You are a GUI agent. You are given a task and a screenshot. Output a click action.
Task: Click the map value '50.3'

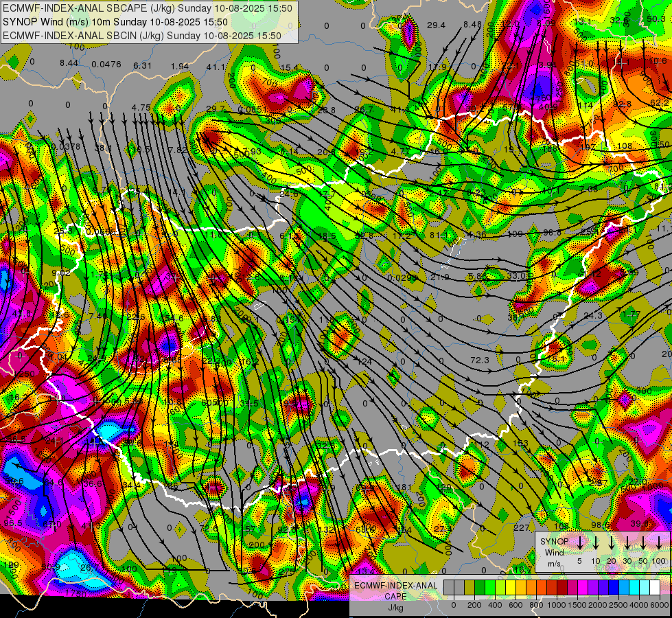pyautogui.click(x=656, y=19)
